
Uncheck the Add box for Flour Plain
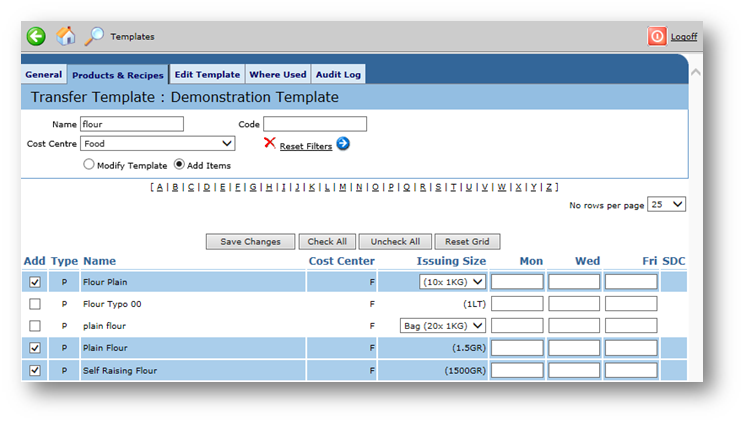click(35, 282)
